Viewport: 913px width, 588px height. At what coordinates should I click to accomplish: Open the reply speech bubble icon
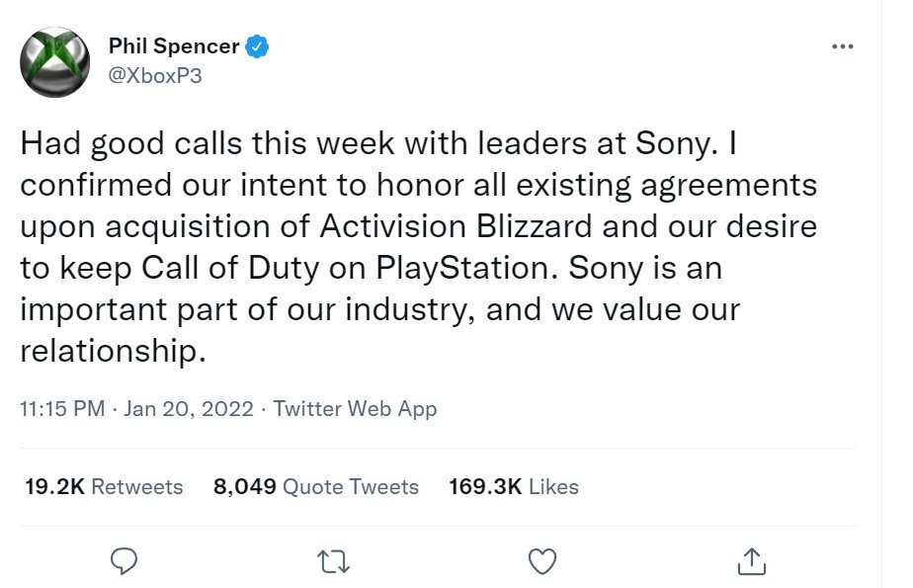point(124,561)
